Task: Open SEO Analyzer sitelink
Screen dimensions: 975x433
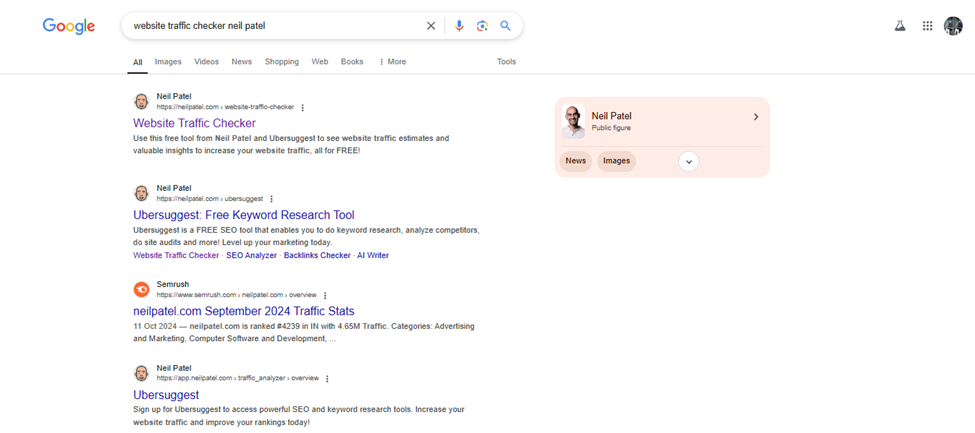Action: pyautogui.click(x=251, y=255)
